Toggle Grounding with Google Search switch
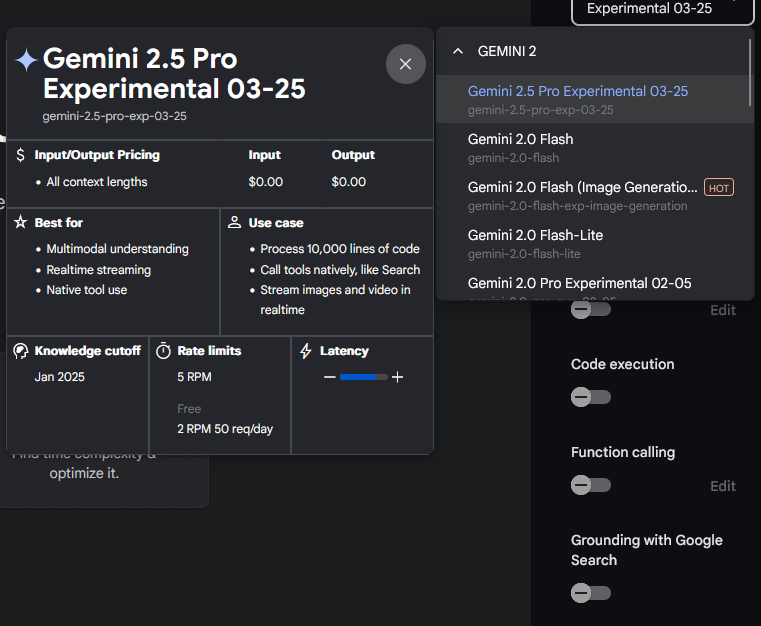Image resolution: width=761 pixels, height=626 pixels. click(x=591, y=593)
